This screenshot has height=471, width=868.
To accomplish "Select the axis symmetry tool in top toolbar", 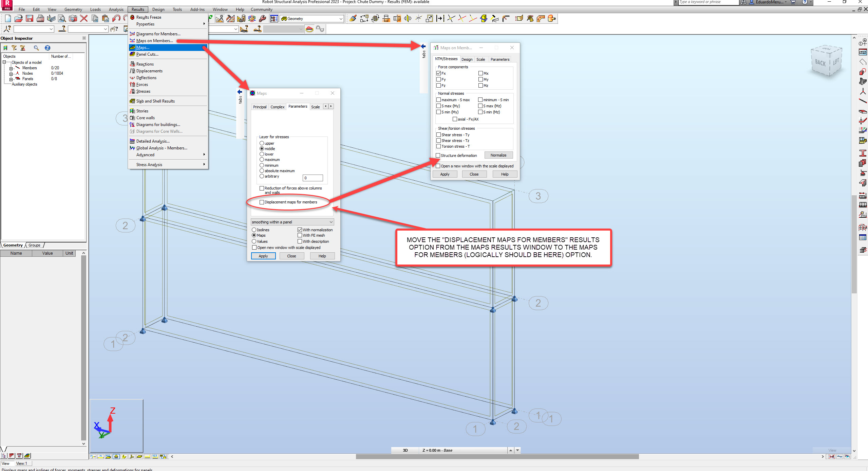I will (418, 18).
